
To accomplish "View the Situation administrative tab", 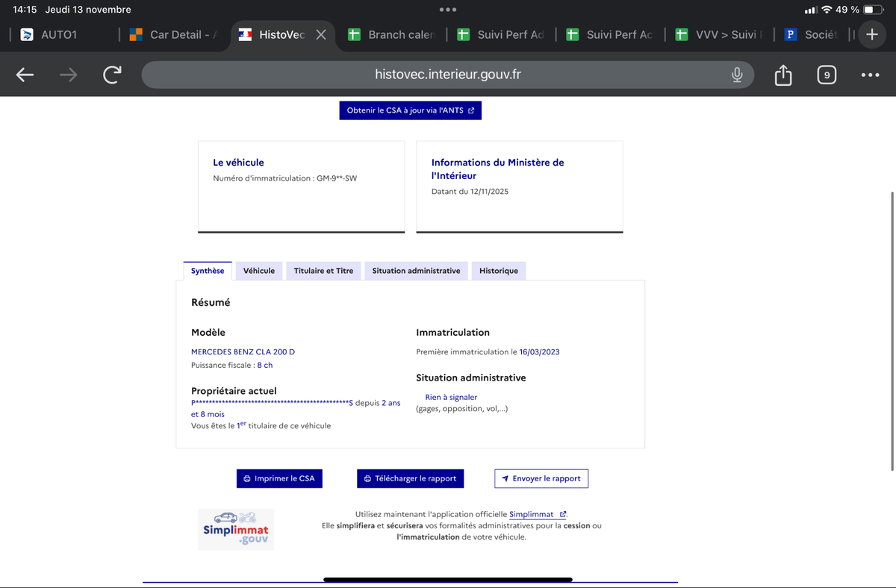I will pos(416,271).
